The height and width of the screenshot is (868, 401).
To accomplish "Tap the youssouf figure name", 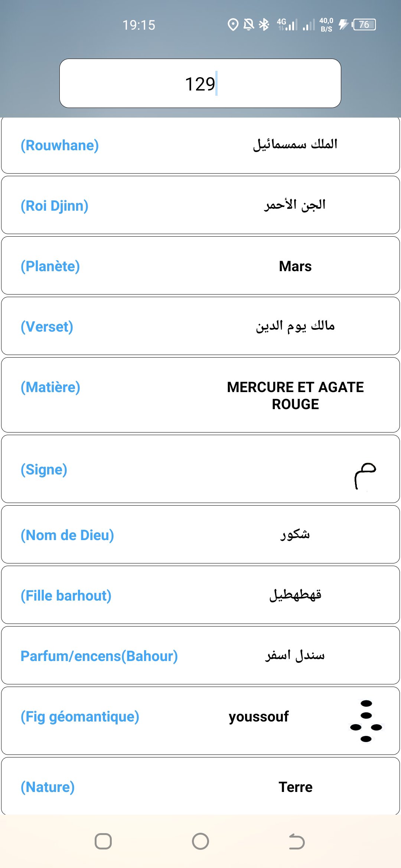I will point(259,717).
